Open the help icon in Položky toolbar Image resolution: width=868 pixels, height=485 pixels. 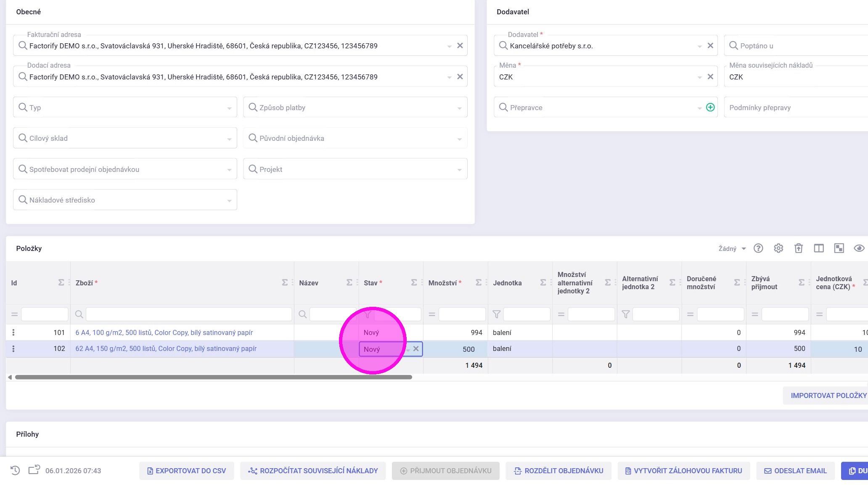(x=758, y=248)
